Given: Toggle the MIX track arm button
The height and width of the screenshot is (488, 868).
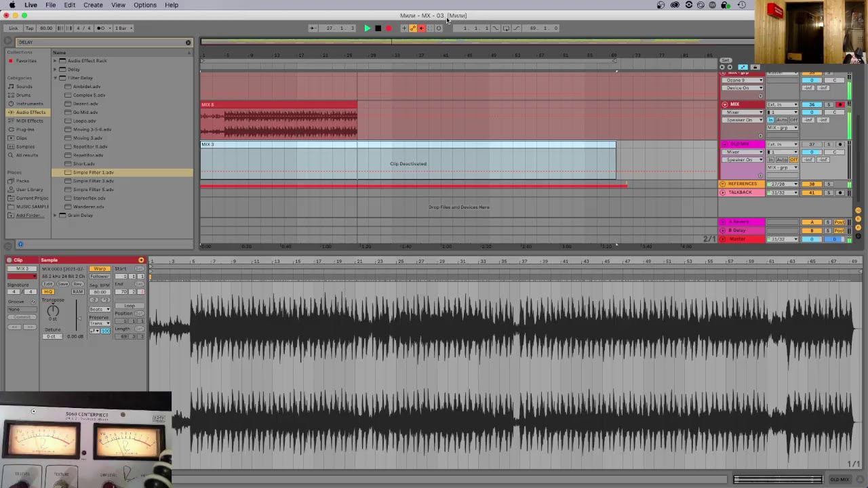Looking at the screenshot, I should coord(840,104).
